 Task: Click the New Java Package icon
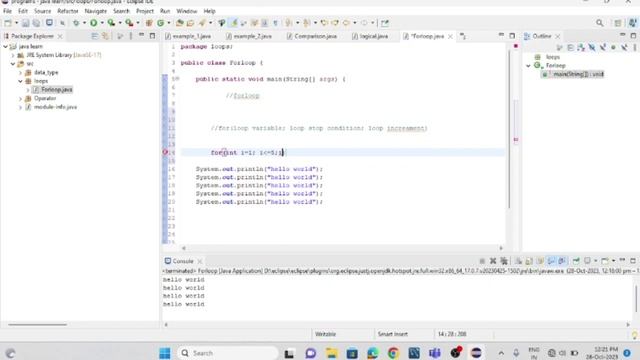149,23
